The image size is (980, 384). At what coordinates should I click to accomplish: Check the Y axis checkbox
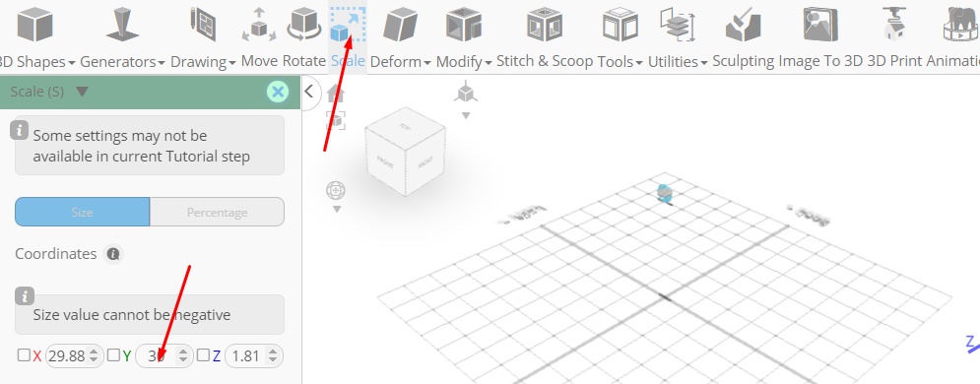pos(113,355)
